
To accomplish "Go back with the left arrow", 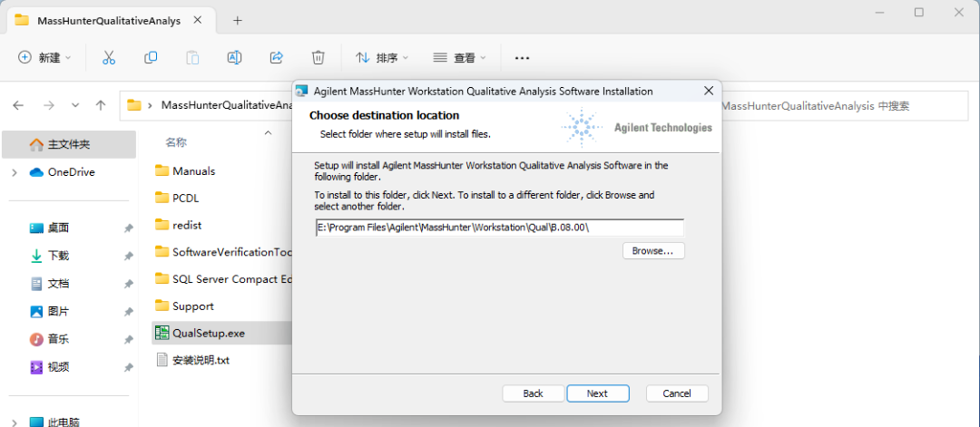I will coord(18,105).
